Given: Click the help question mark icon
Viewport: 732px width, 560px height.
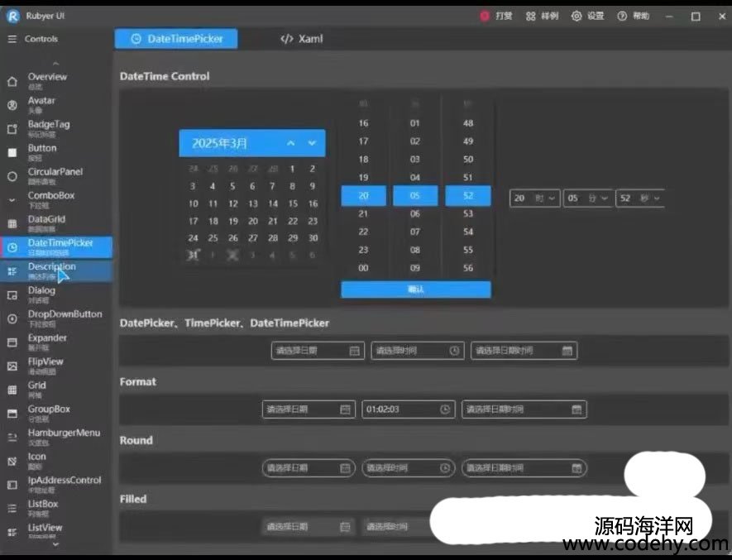Looking at the screenshot, I should [x=621, y=16].
